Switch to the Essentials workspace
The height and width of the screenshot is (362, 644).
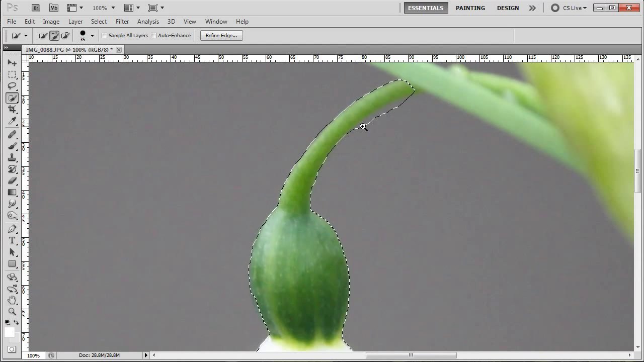[x=426, y=8]
